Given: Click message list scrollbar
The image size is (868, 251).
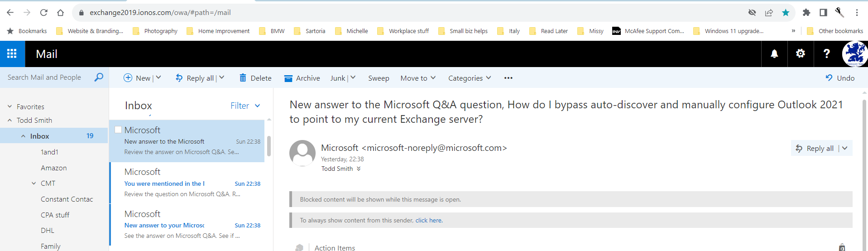Looking at the screenshot, I should coord(269,146).
